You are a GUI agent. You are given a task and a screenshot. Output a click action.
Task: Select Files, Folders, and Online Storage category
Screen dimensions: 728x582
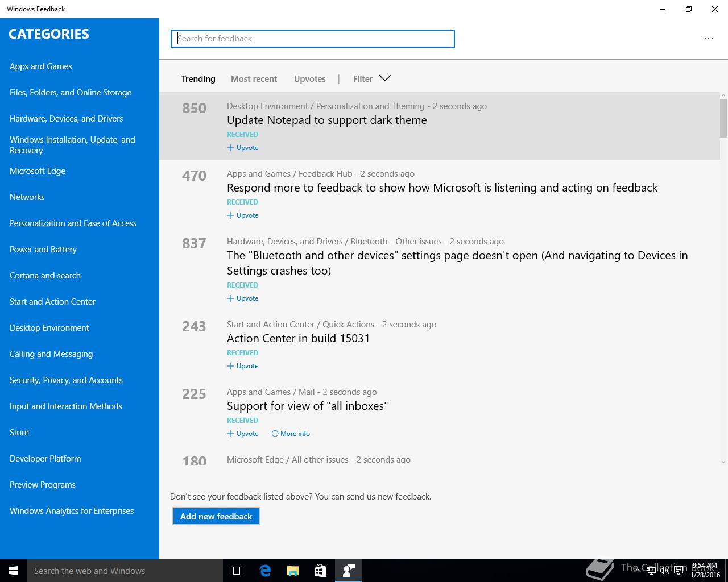(71, 93)
